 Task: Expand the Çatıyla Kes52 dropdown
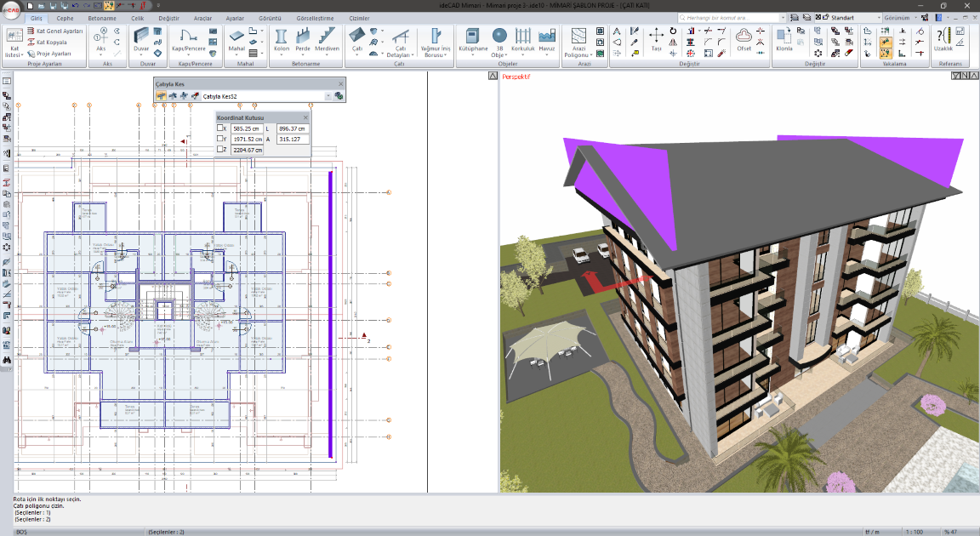tap(328, 96)
